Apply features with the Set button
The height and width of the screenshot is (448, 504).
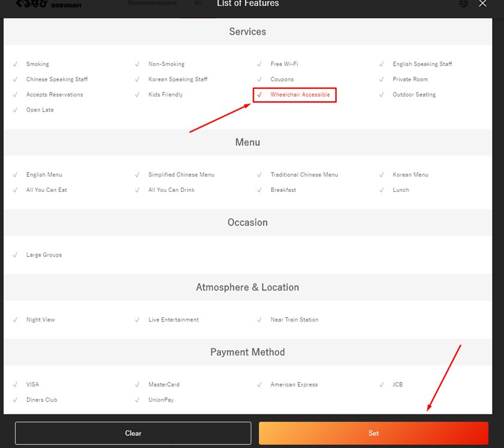pos(373,433)
